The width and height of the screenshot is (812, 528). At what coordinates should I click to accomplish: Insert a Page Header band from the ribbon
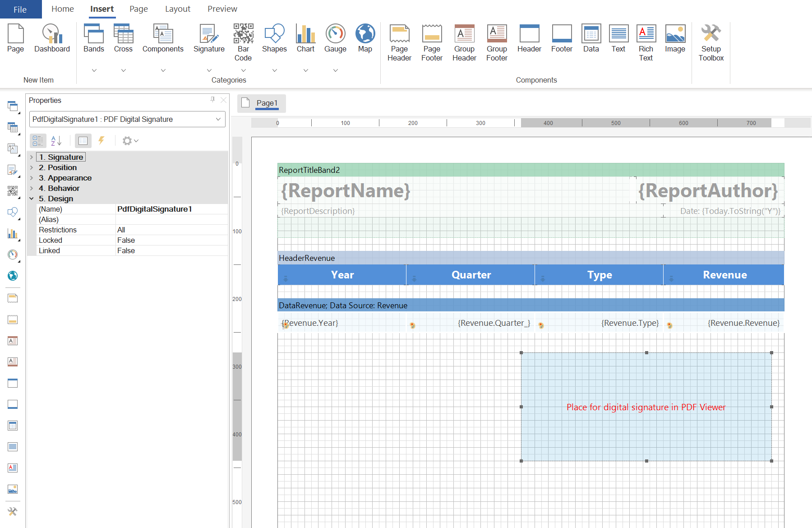[x=399, y=42]
